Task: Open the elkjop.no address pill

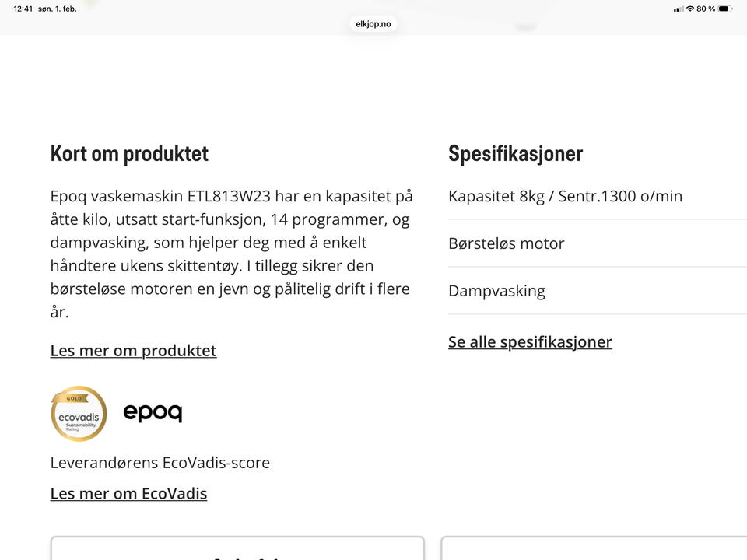Action: coord(373,24)
